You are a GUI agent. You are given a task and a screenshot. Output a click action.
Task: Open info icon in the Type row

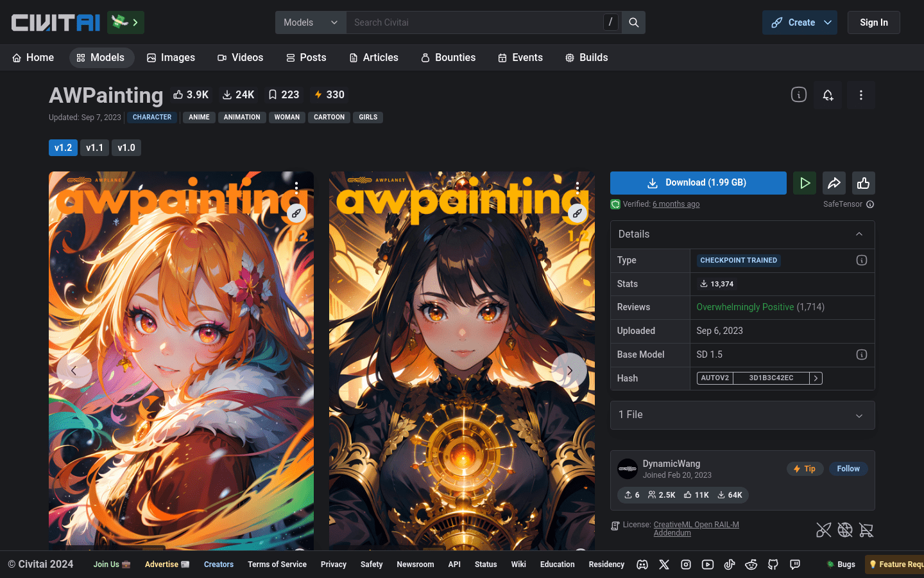(x=862, y=260)
